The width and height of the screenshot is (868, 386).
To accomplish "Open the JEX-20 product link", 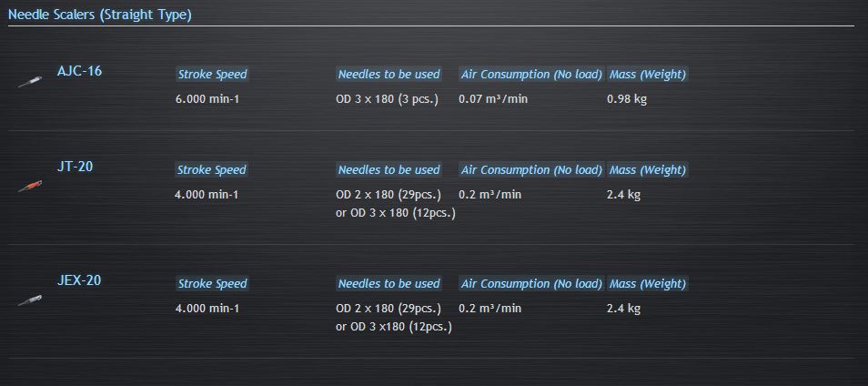I will coord(78,280).
